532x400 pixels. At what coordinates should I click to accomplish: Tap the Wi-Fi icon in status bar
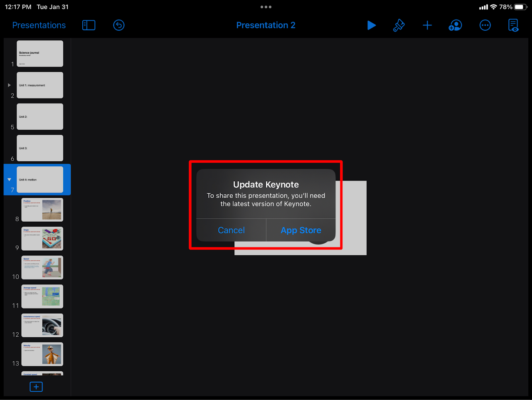[494, 7]
